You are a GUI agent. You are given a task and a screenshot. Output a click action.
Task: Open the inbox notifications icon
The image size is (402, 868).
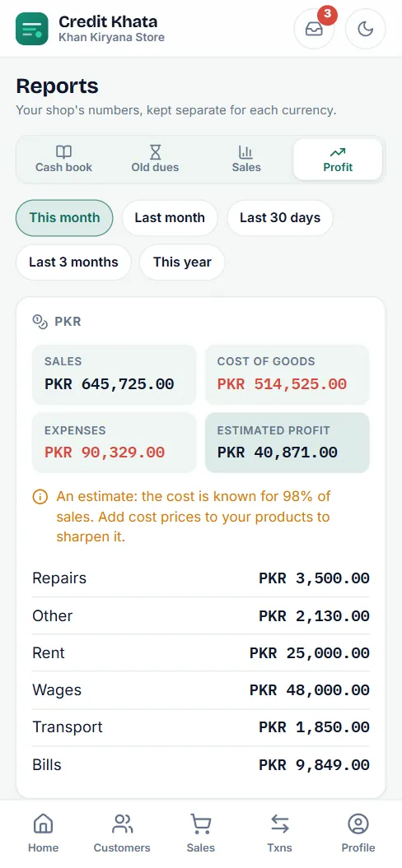314,29
